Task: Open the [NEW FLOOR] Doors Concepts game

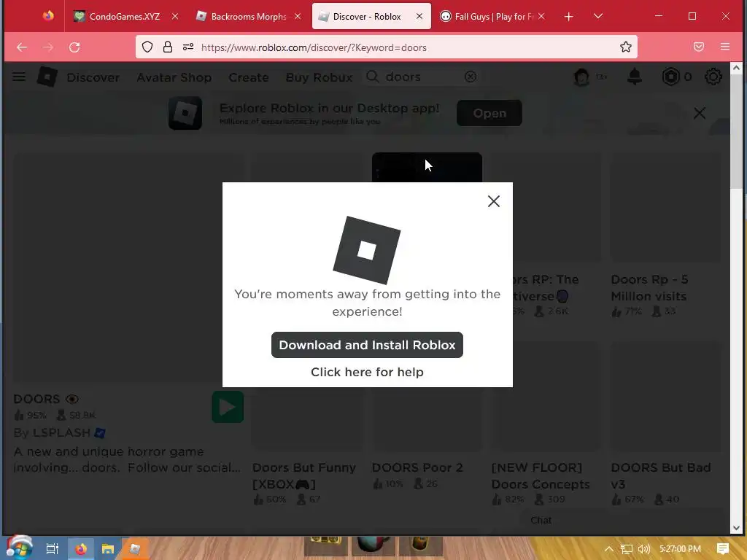Action: point(541,475)
